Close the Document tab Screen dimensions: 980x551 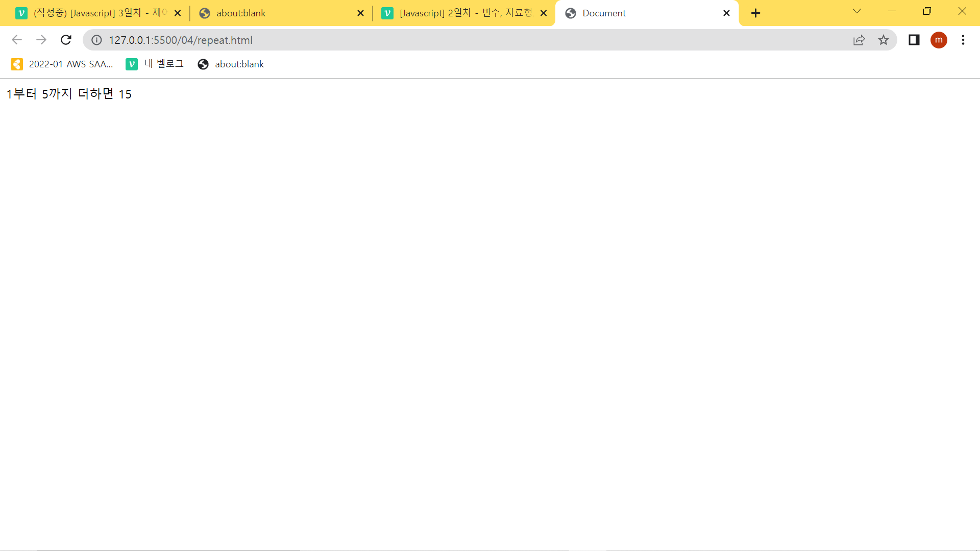tap(726, 13)
